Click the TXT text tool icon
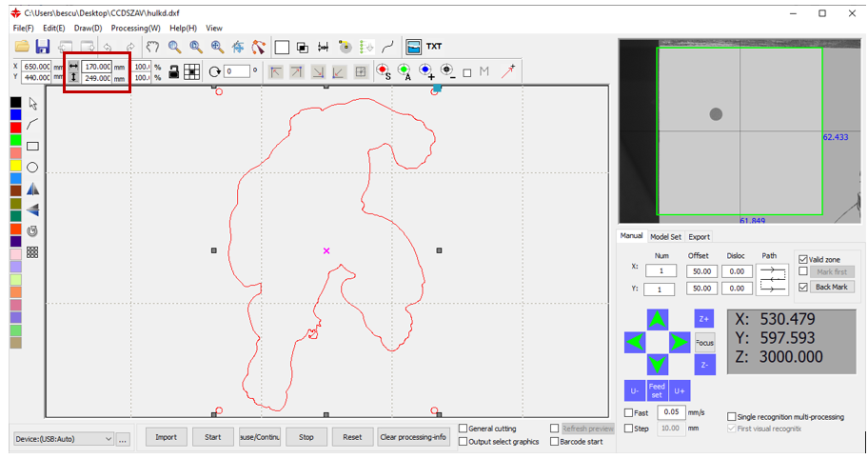Image resolution: width=868 pixels, height=459 pixels. pos(434,47)
